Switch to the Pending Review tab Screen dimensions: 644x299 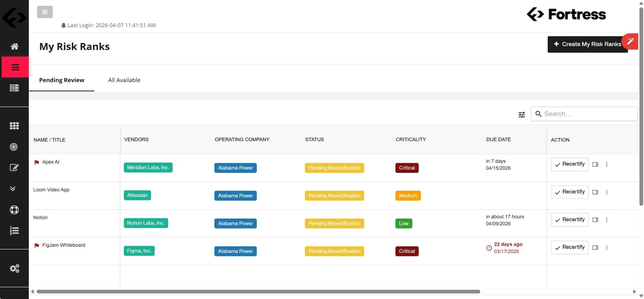(x=62, y=80)
